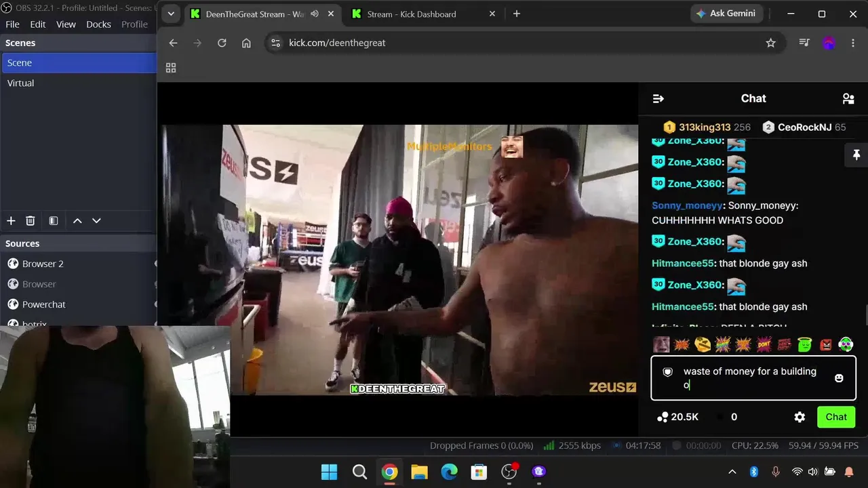Open Microsoft Store from the taskbar

coord(479,472)
